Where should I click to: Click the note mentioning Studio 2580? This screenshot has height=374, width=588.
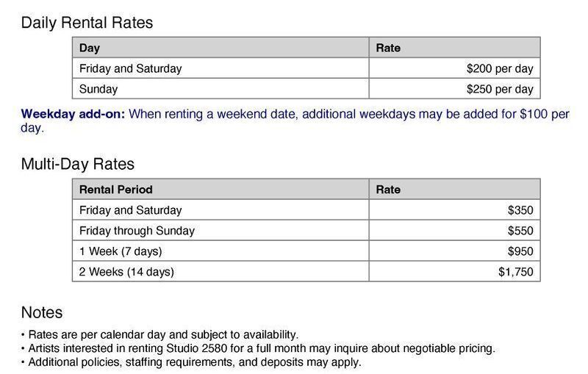point(261,348)
